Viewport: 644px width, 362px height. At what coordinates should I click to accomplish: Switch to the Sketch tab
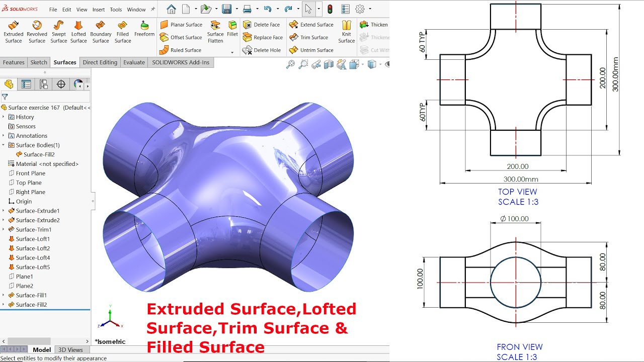click(x=39, y=62)
